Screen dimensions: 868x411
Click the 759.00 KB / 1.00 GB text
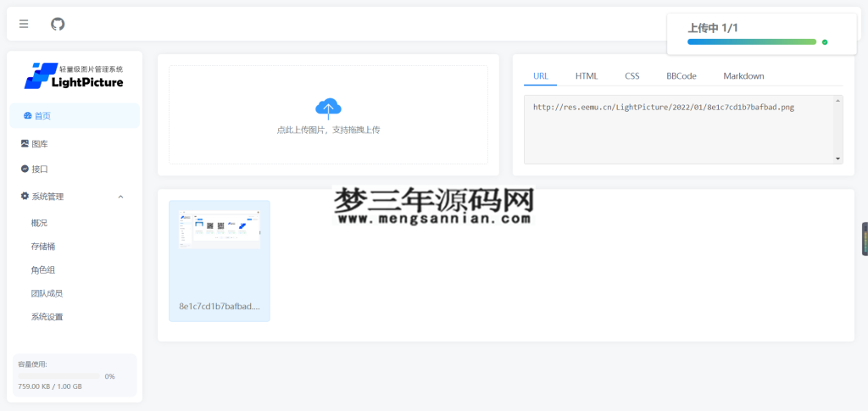point(50,386)
